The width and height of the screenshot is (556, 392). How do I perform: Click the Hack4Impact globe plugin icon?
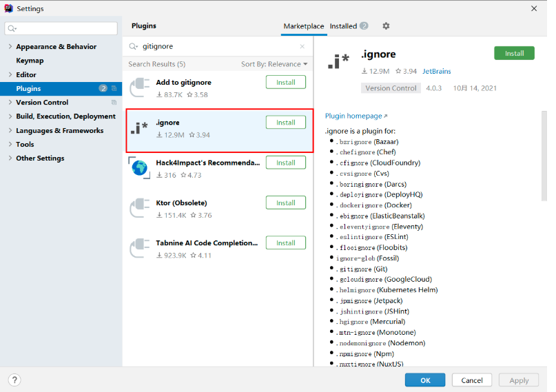coord(139,167)
